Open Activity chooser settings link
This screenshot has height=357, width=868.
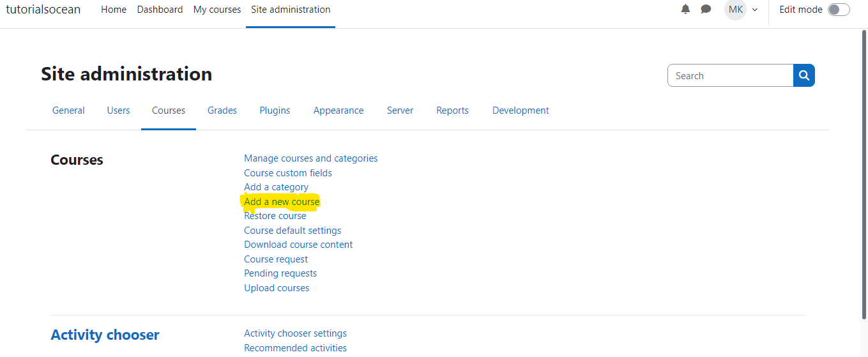coord(295,333)
